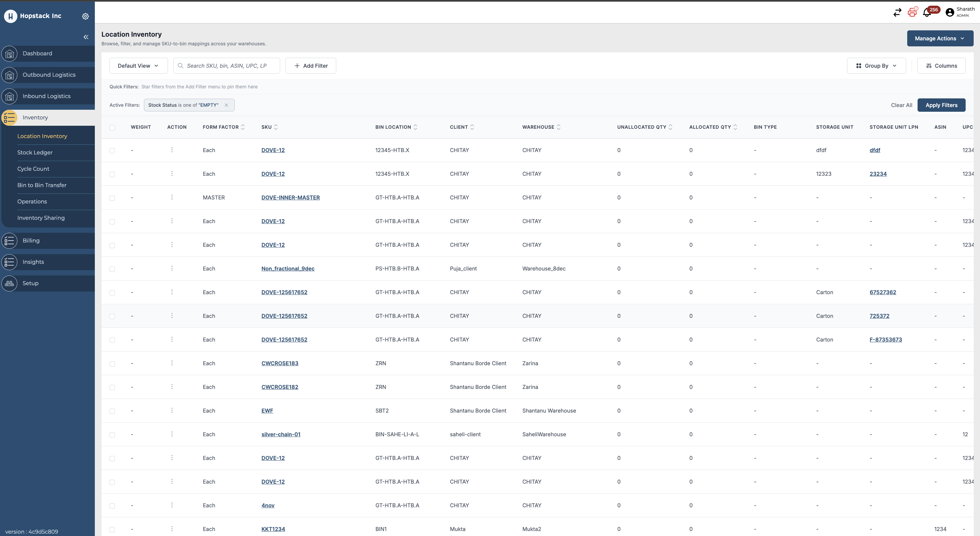The height and width of the screenshot is (536, 980).
Task: Click the Apply Filters button
Action: [x=941, y=105]
